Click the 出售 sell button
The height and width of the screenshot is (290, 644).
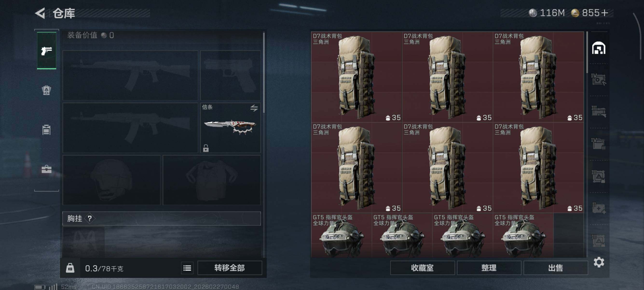point(555,268)
